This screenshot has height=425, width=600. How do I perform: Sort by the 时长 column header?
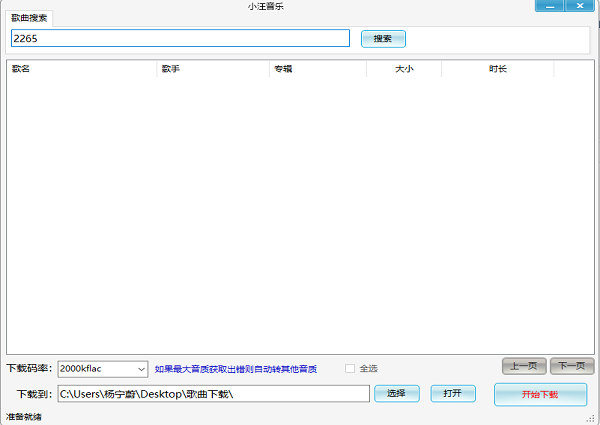pyautogui.click(x=497, y=69)
